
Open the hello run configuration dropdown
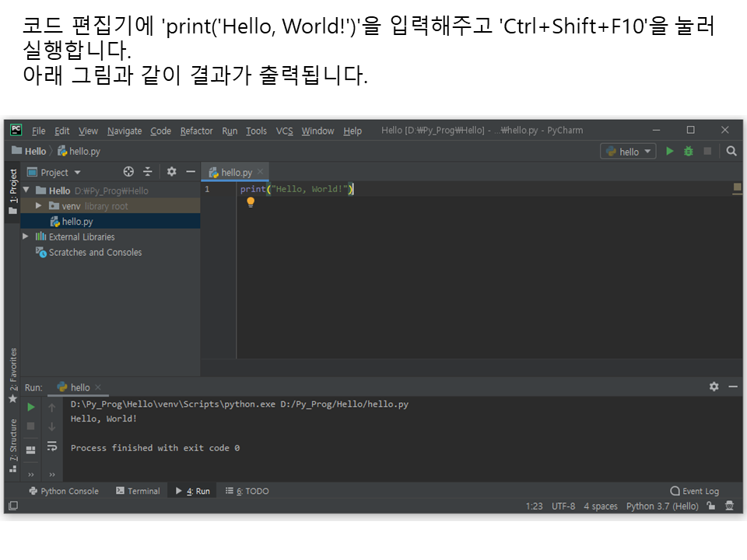629,152
